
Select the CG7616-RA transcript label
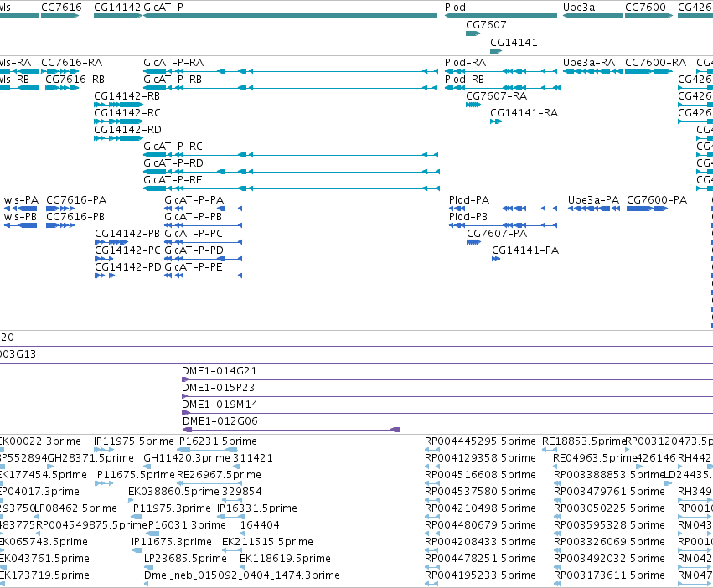click(x=72, y=62)
